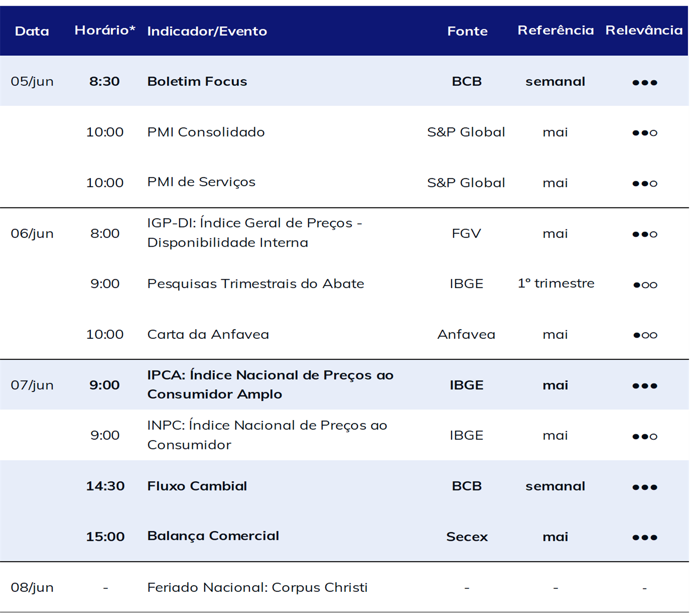Select the date cell '07/jun'

(32, 385)
